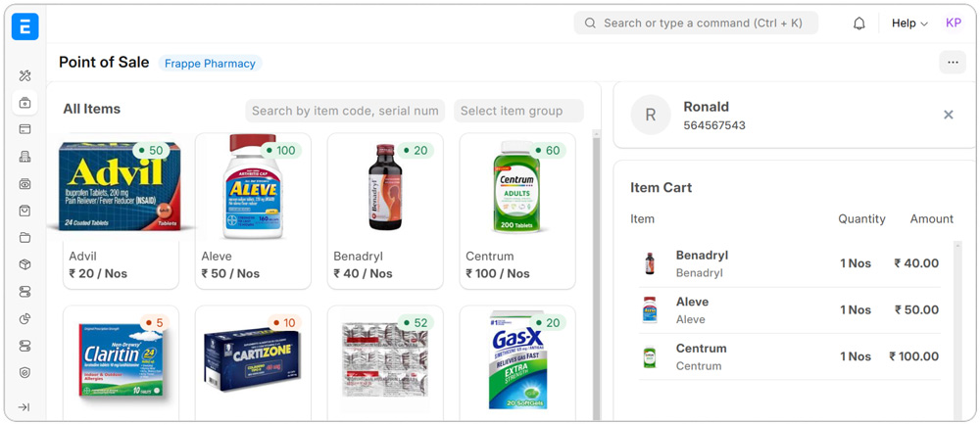Open the Help dropdown menu

[909, 24]
